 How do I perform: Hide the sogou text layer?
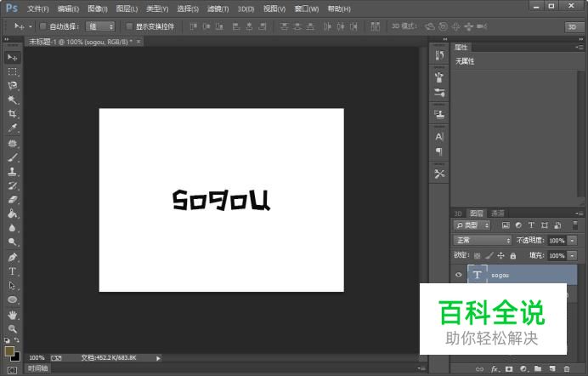pos(459,275)
